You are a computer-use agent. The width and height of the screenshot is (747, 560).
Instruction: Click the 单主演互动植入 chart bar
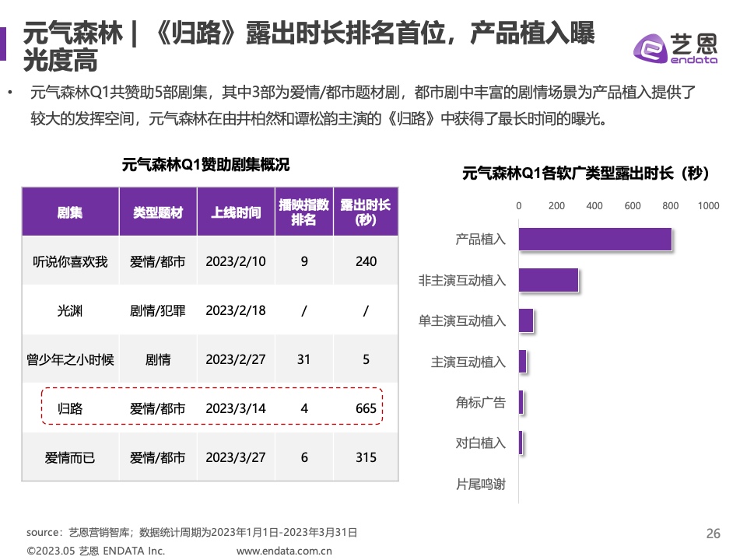tap(526, 320)
